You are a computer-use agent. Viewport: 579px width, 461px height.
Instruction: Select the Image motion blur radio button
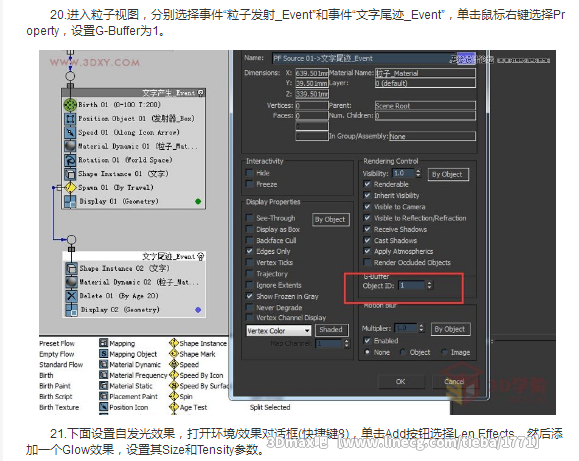click(x=444, y=352)
